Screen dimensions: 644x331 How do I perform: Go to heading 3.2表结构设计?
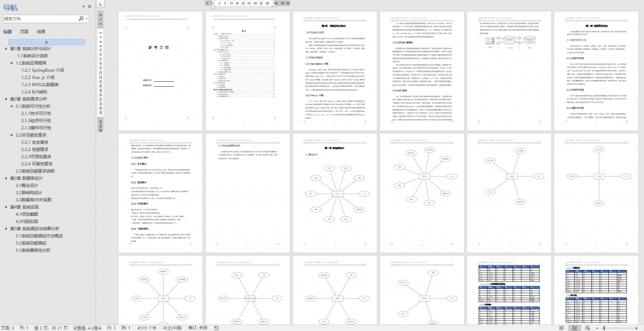tap(29, 193)
